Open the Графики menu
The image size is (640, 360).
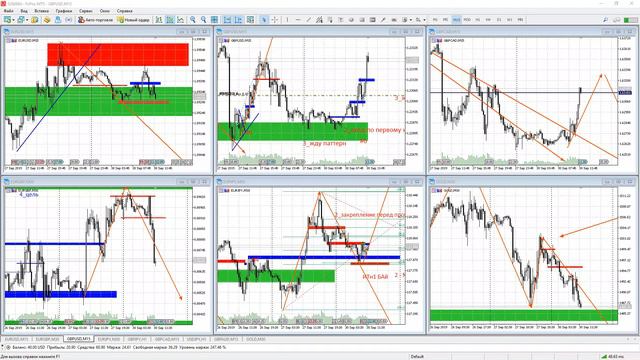(64, 11)
